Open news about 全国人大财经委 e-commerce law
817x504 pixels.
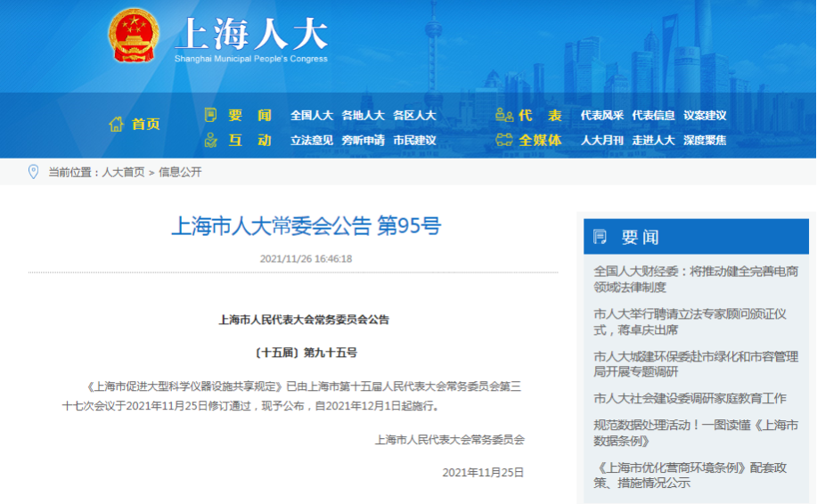coord(695,279)
